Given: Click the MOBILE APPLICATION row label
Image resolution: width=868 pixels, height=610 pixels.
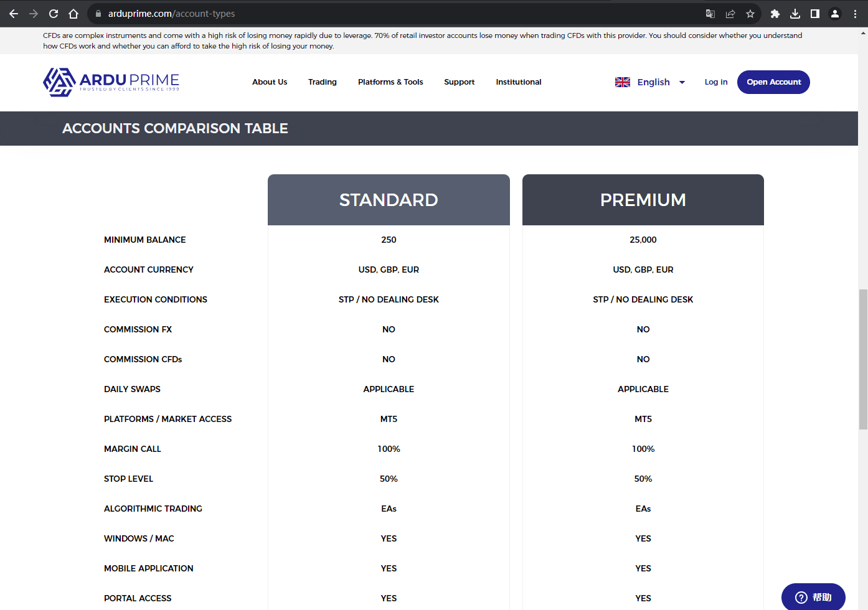Looking at the screenshot, I should click(x=149, y=568).
